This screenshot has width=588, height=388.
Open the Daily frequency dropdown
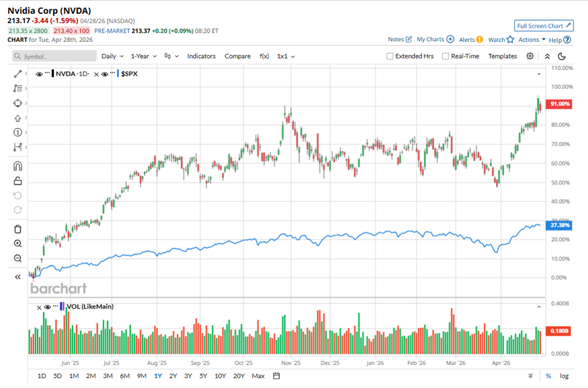[113, 56]
